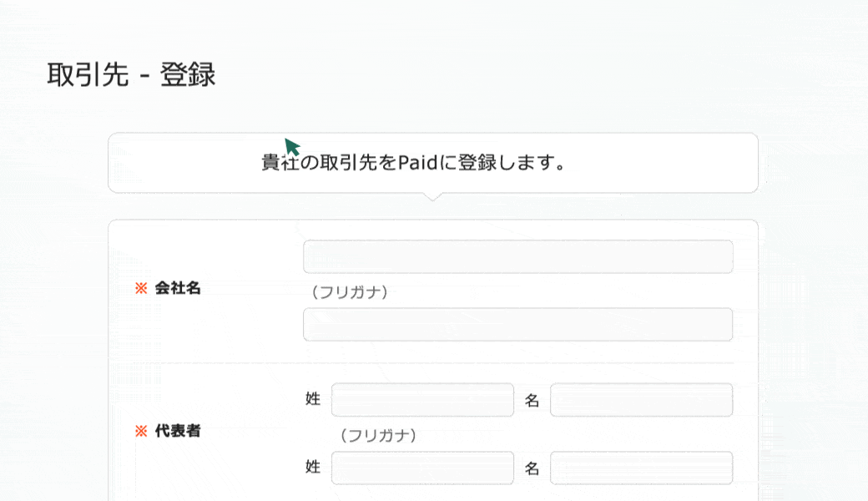868x501 pixels.
Task: Click the 会社名 text input field
Action: click(x=517, y=257)
